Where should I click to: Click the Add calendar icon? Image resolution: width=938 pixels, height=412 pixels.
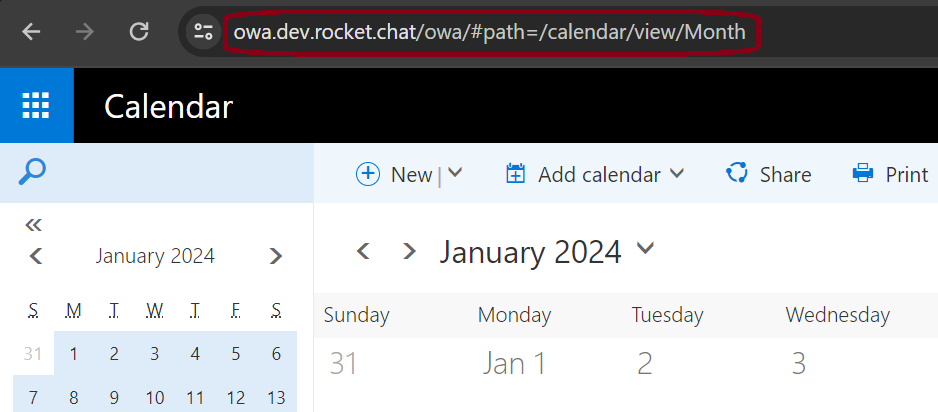pyautogui.click(x=516, y=174)
